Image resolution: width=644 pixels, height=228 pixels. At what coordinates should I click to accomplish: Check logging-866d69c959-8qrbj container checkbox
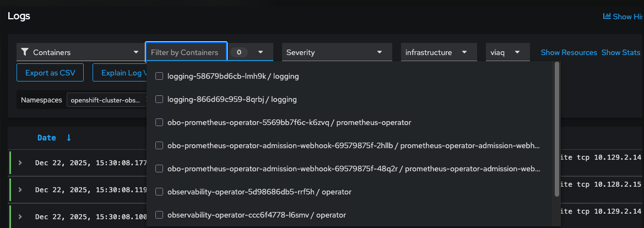[x=159, y=99]
